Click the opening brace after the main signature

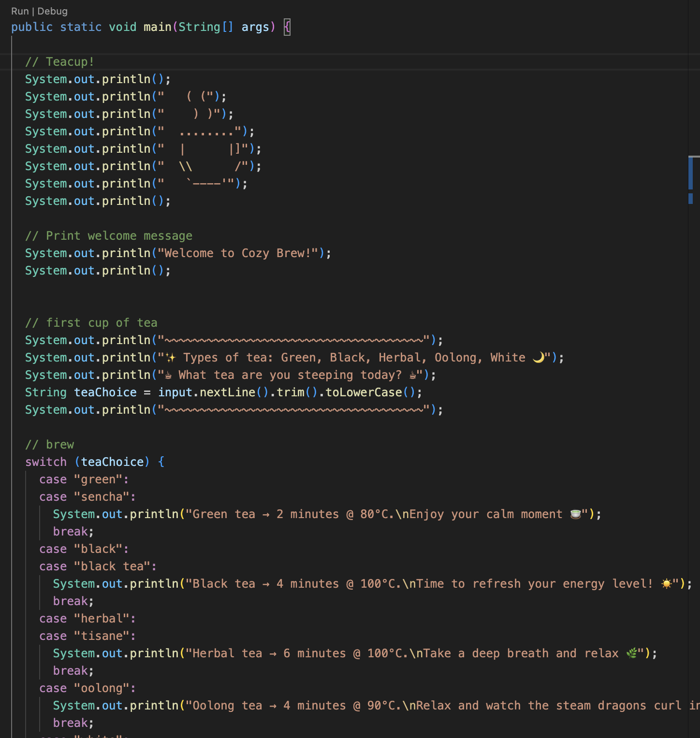287,27
